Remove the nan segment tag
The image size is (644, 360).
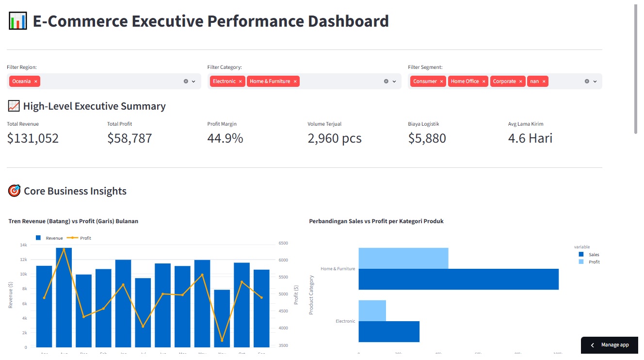[x=544, y=82]
